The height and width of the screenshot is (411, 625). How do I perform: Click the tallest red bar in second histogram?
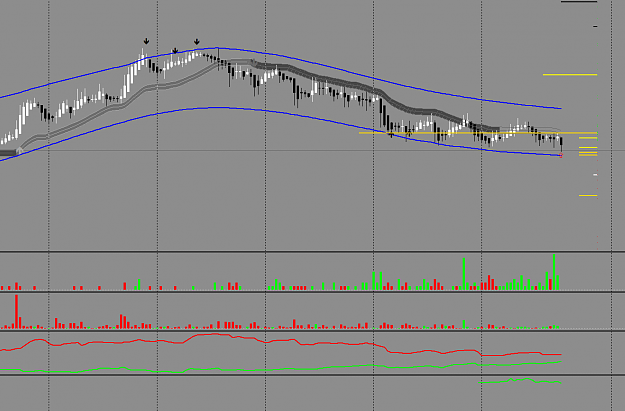pos(16,311)
